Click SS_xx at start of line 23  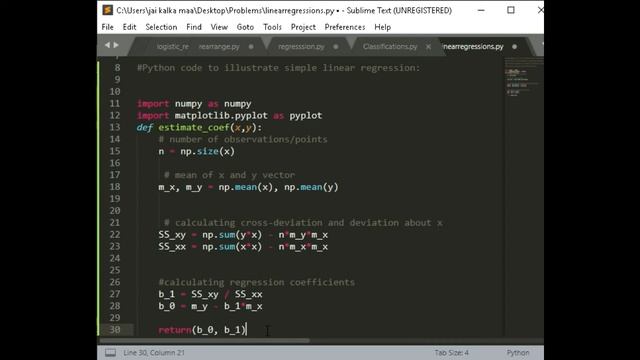pos(172,247)
